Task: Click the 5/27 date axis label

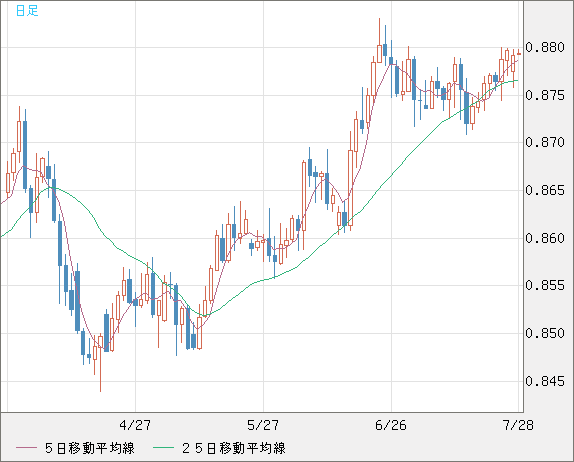Action: tap(263, 425)
